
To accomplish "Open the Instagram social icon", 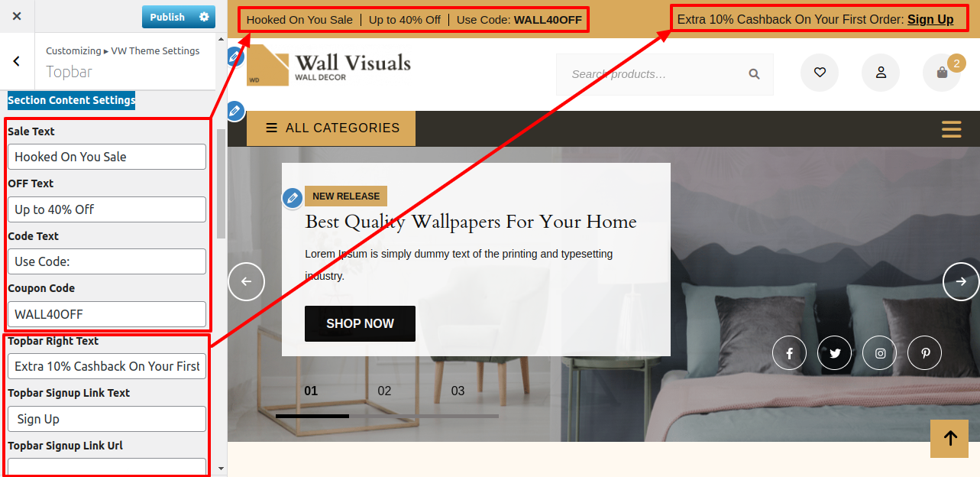I will [x=880, y=353].
